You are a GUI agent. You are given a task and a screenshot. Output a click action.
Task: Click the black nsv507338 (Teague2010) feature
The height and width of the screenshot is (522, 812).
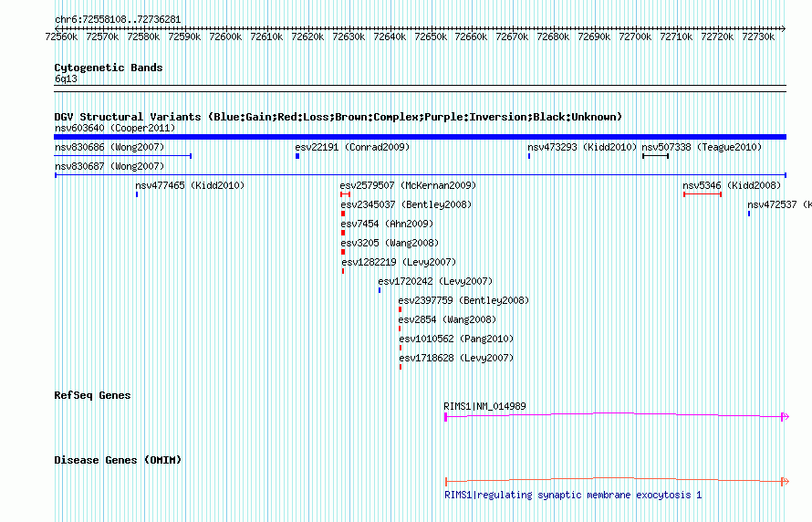tap(655, 156)
